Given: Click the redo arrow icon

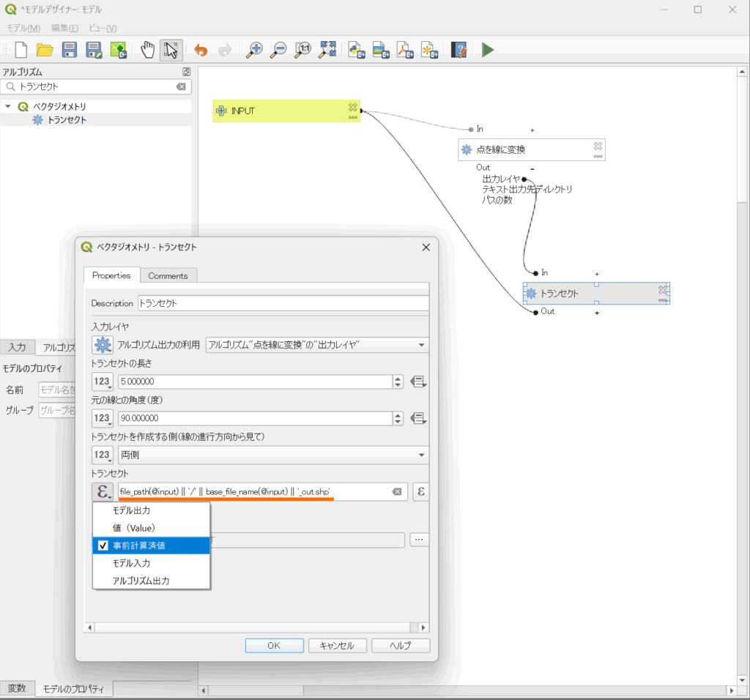Looking at the screenshot, I should [x=225, y=50].
